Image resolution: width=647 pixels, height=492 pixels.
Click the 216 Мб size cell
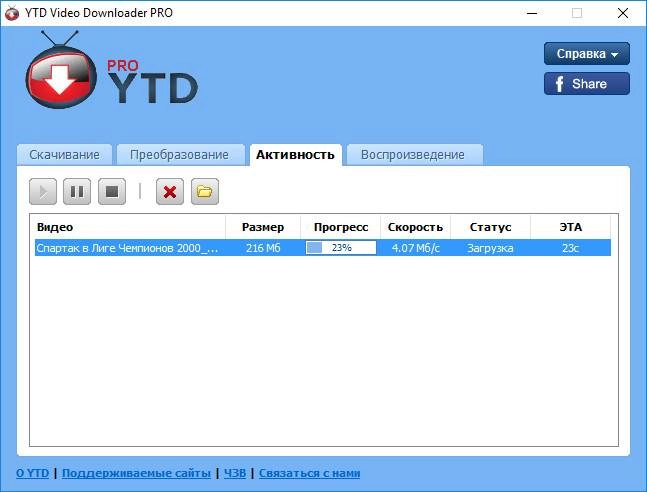click(263, 248)
